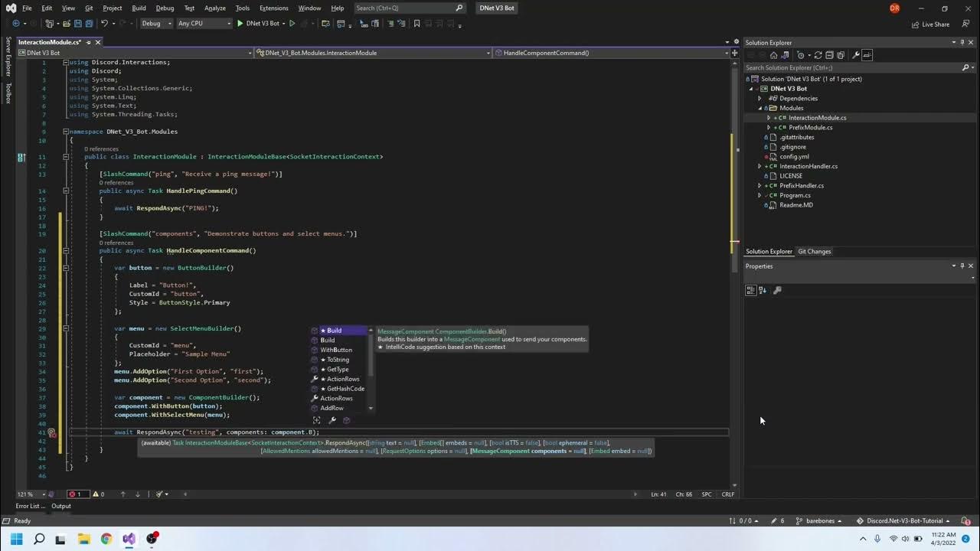980x551 pixels.
Task: Open the HandleComponentCommand() member dropdown
Action: [x=609, y=53]
